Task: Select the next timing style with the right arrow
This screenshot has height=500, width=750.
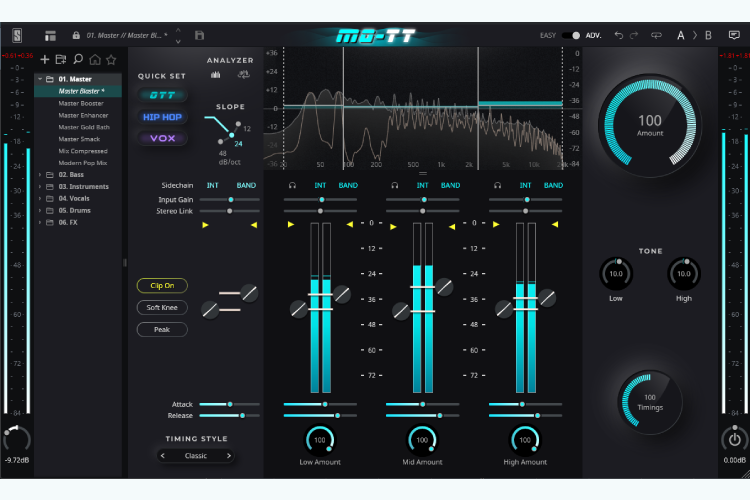Action: tap(229, 456)
